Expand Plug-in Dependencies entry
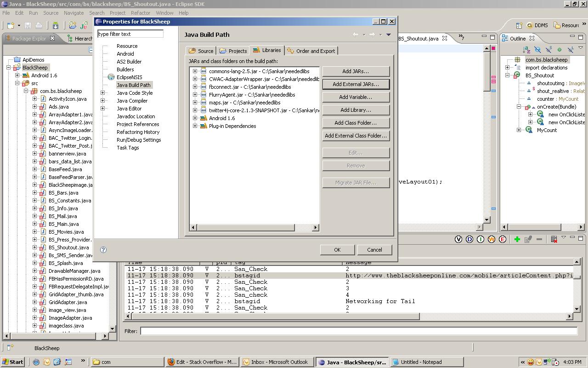Image resolution: width=588 pixels, height=368 pixels. [x=195, y=126]
